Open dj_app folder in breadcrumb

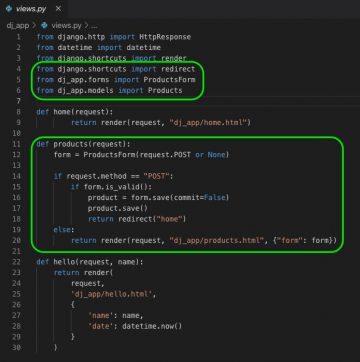(x=17, y=26)
